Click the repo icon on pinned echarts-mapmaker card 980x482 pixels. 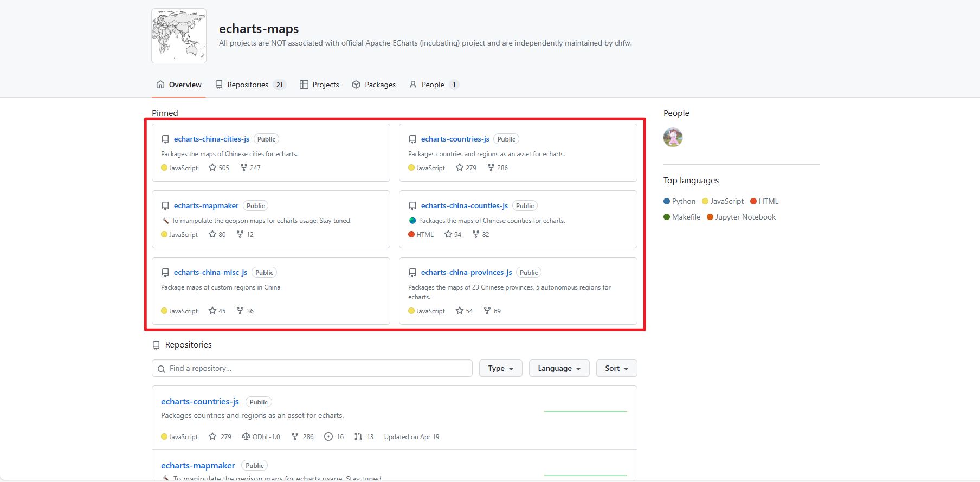[x=165, y=206]
